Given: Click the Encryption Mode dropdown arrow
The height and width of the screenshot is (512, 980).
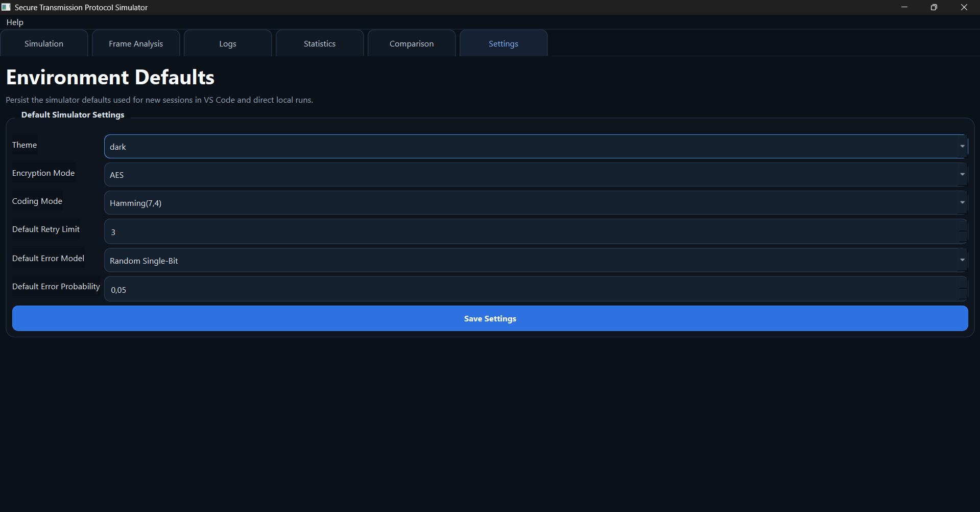Looking at the screenshot, I should click(x=962, y=175).
